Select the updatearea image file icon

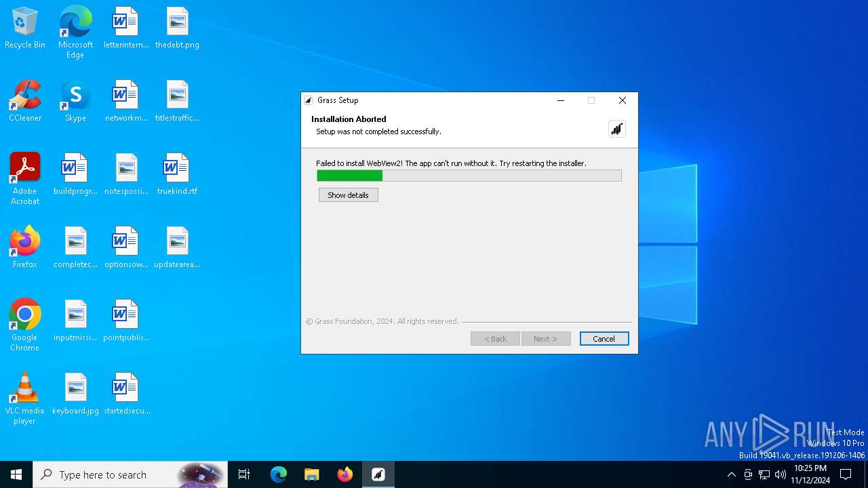point(177,248)
